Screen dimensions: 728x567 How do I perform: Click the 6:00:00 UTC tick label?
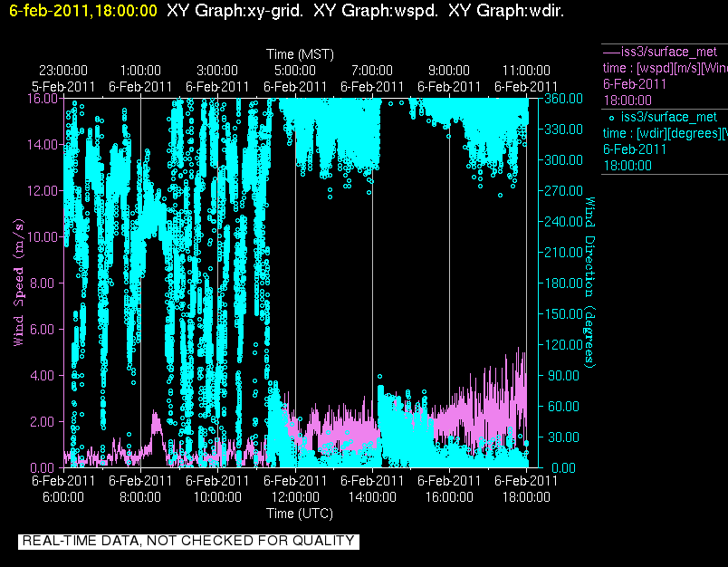tap(63, 497)
